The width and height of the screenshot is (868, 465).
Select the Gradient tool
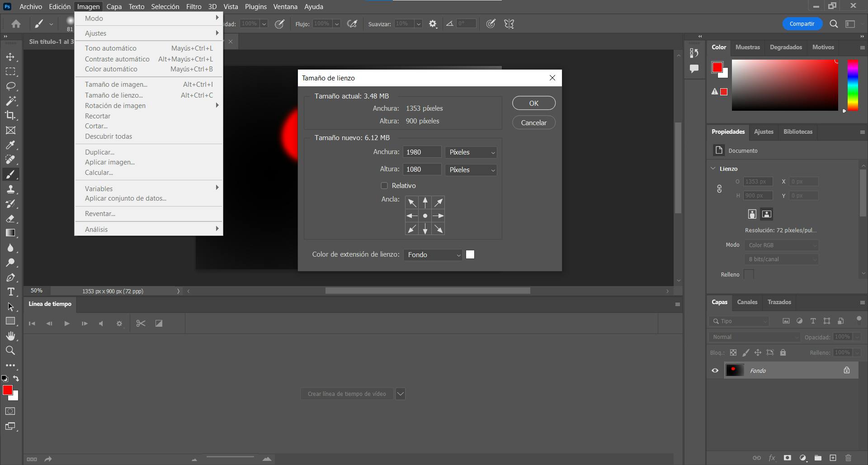click(10, 233)
